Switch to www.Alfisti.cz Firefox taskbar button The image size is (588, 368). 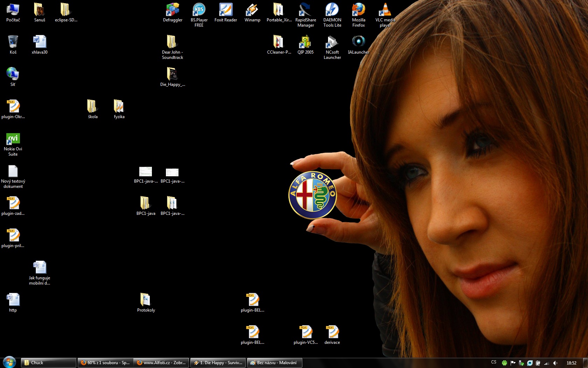161,363
